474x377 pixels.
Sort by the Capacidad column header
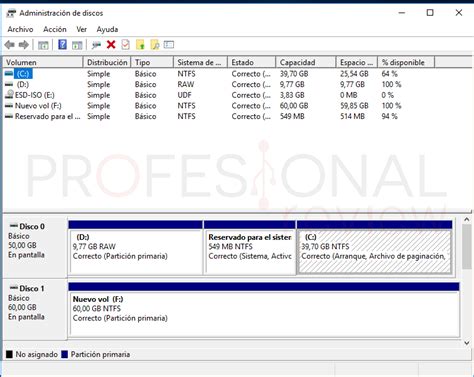coord(306,62)
